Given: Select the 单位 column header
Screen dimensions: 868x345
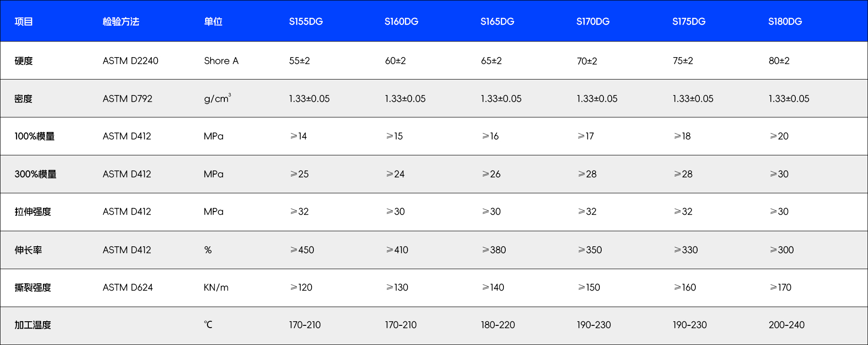Looking at the screenshot, I should click(213, 21).
